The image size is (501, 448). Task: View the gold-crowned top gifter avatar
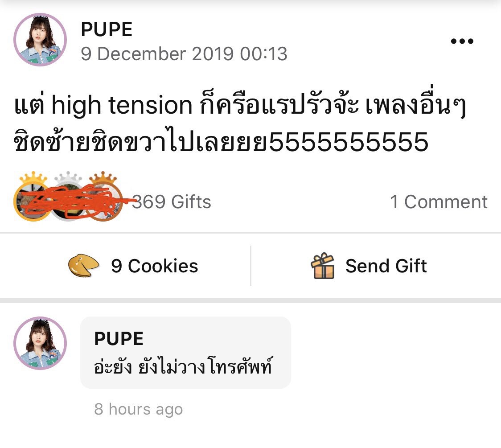[33, 201]
